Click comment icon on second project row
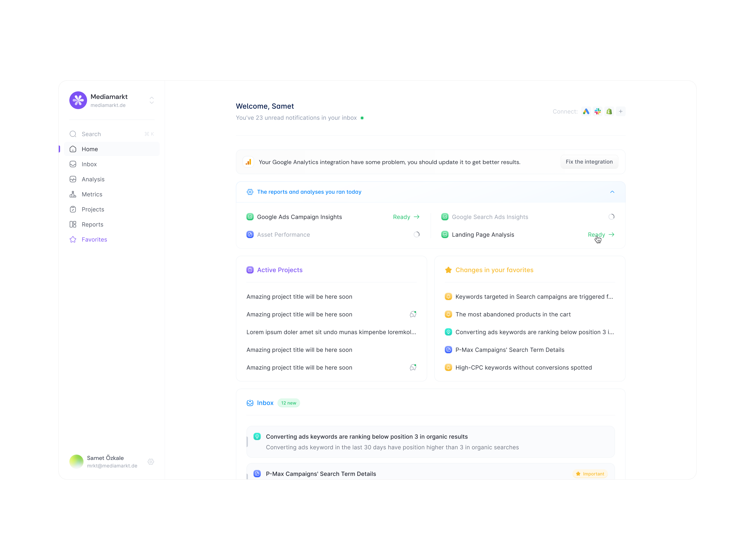This screenshot has height=560, width=755. coord(413,314)
